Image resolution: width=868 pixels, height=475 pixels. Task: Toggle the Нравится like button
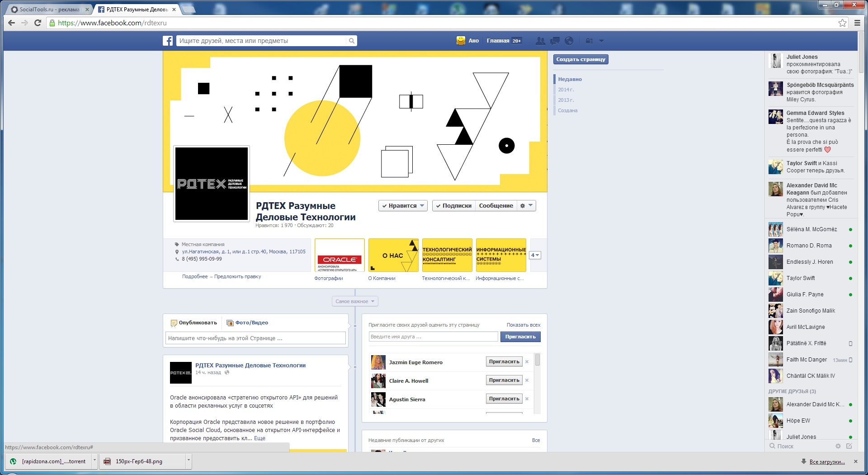(403, 206)
